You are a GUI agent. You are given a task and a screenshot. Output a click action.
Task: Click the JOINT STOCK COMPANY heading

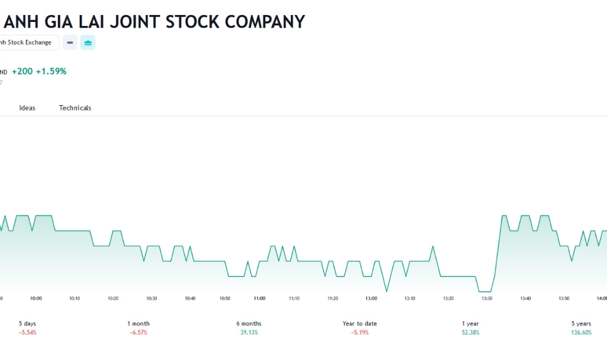pyautogui.click(x=208, y=21)
